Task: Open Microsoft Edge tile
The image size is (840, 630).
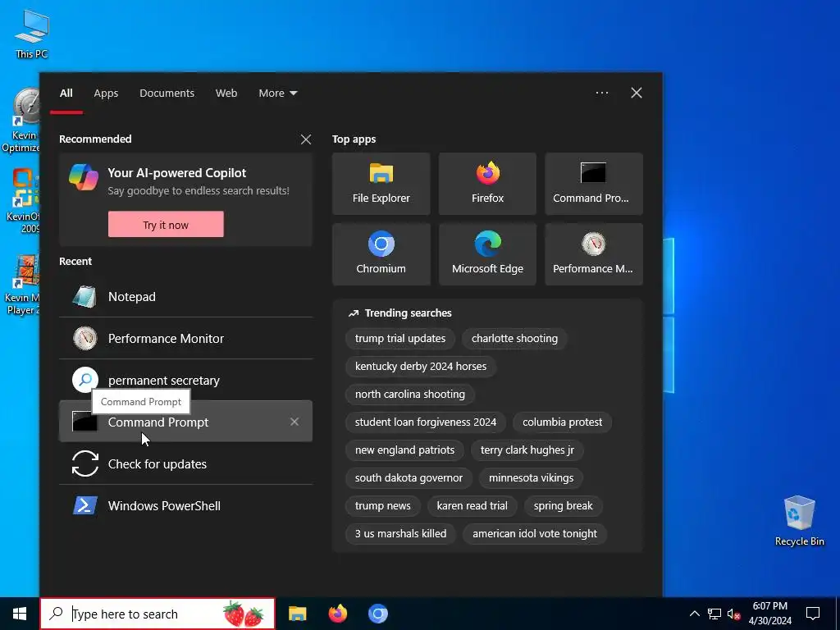Action: coord(487,254)
